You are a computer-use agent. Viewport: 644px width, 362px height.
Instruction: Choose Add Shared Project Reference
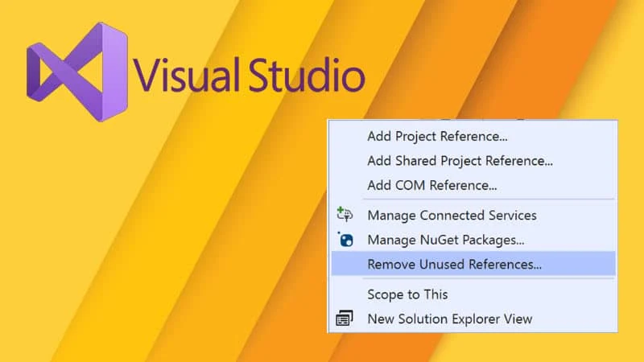click(473, 161)
